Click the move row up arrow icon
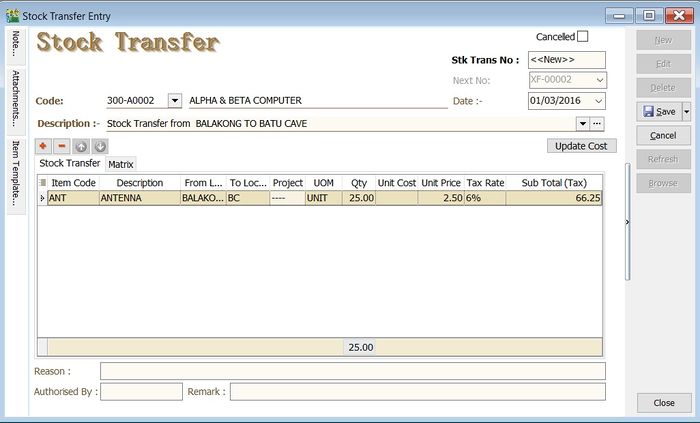This screenshot has width=700, height=423. 81,146
